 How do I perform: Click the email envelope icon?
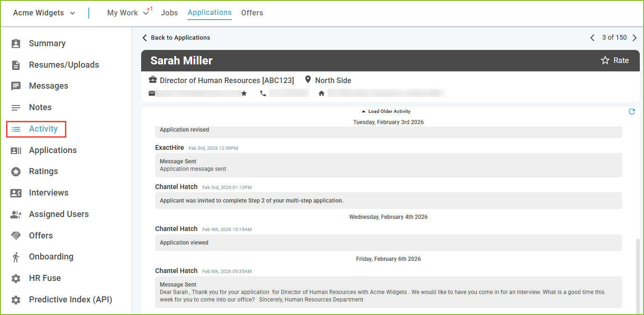pyautogui.click(x=152, y=93)
